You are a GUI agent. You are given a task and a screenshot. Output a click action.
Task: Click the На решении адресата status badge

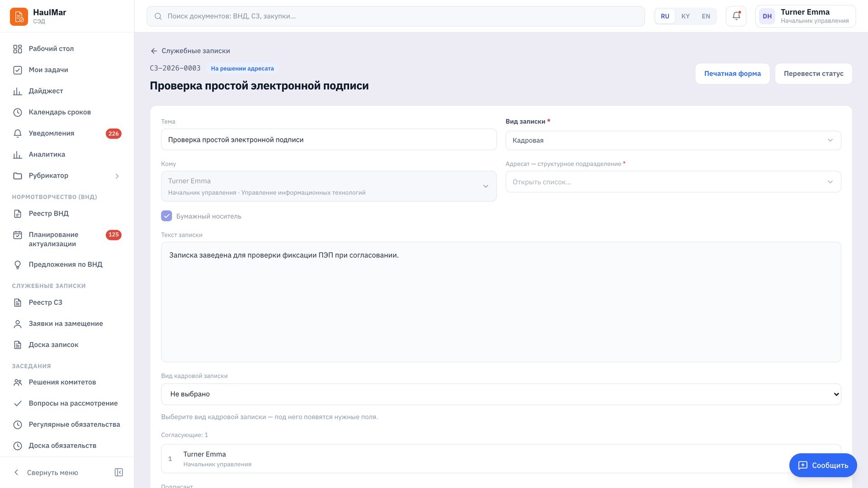tap(242, 69)
